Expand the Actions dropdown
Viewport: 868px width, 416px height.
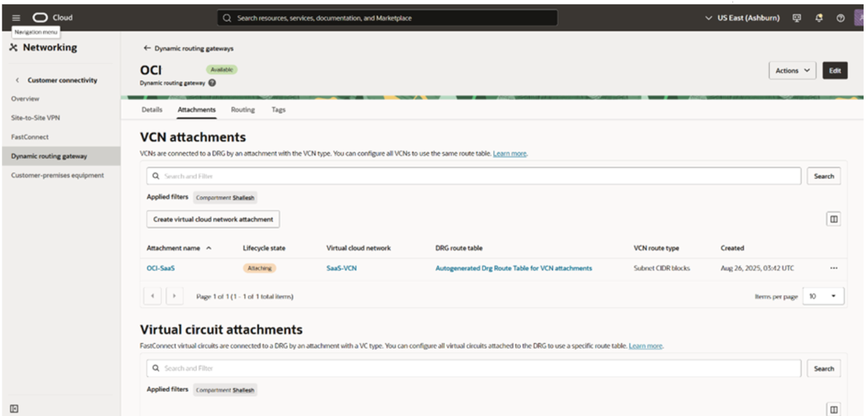click(x=792, y=71)
